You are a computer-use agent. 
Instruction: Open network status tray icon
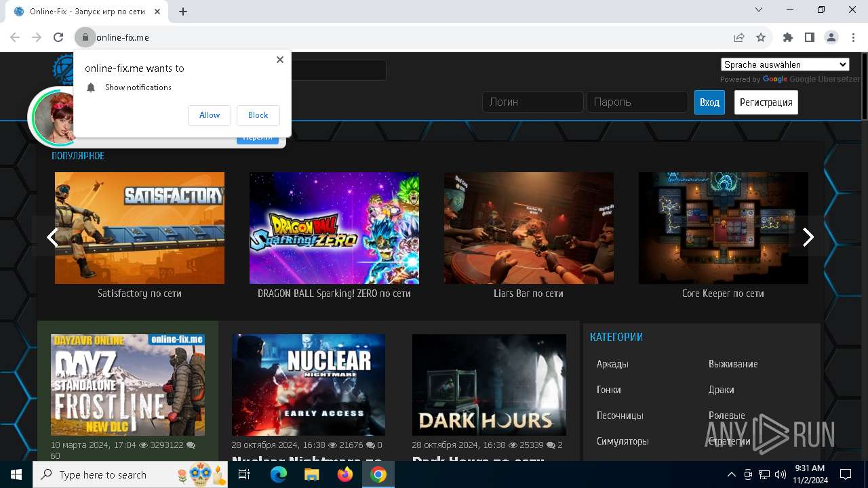pyautogui.click(x=764, y=474)
